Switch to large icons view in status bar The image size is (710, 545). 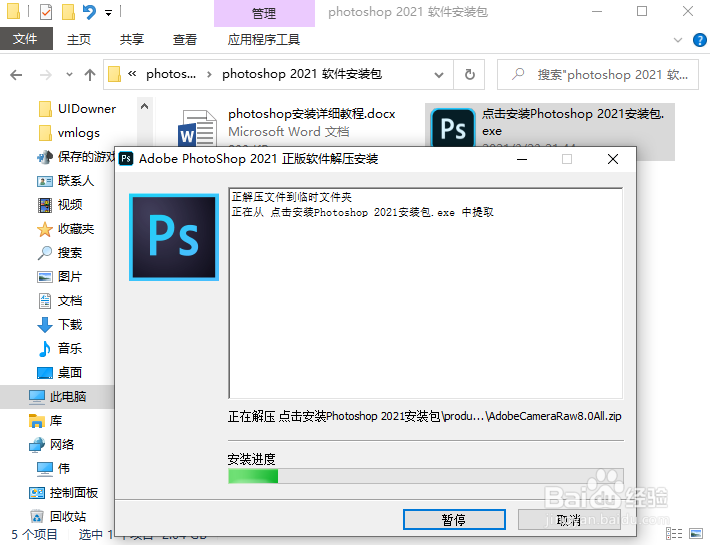click(x=696, y=534)
